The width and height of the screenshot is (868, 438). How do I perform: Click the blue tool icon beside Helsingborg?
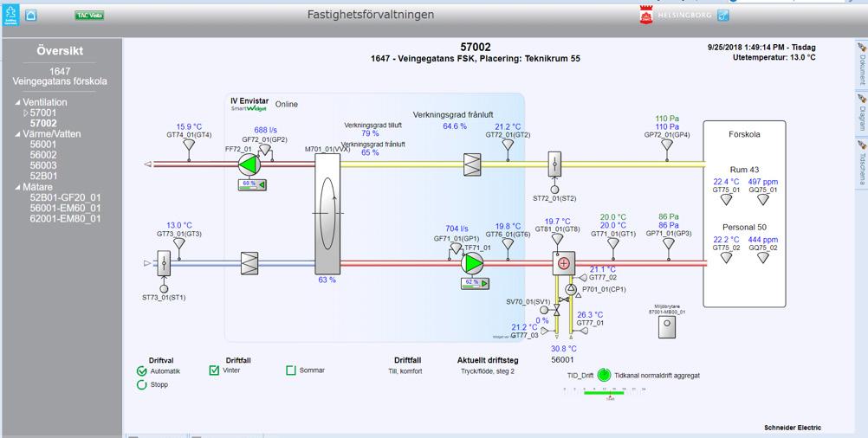click(x=723, y=16)
